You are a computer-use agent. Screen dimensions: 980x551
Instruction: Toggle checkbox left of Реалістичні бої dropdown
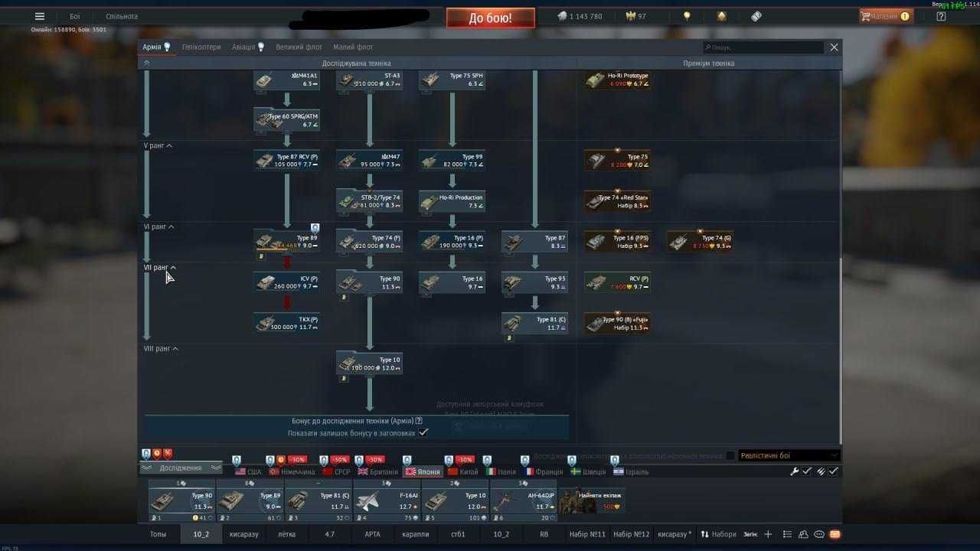[x=730, y=455]
